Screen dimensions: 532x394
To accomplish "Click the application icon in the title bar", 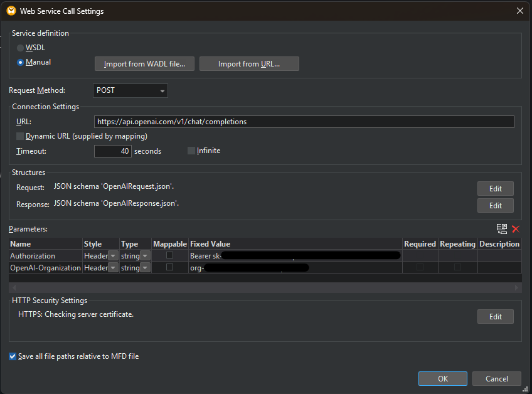I will 11,11.
